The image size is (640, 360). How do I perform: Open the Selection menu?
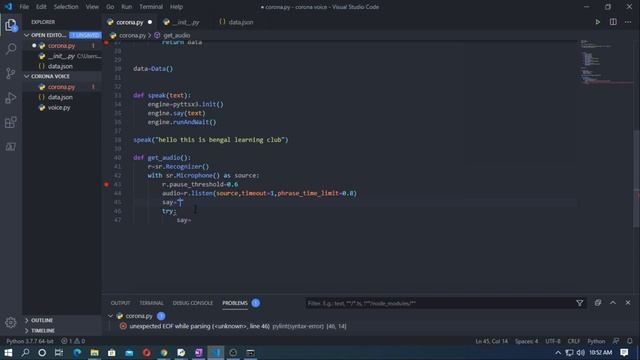[x=66, y=7]
